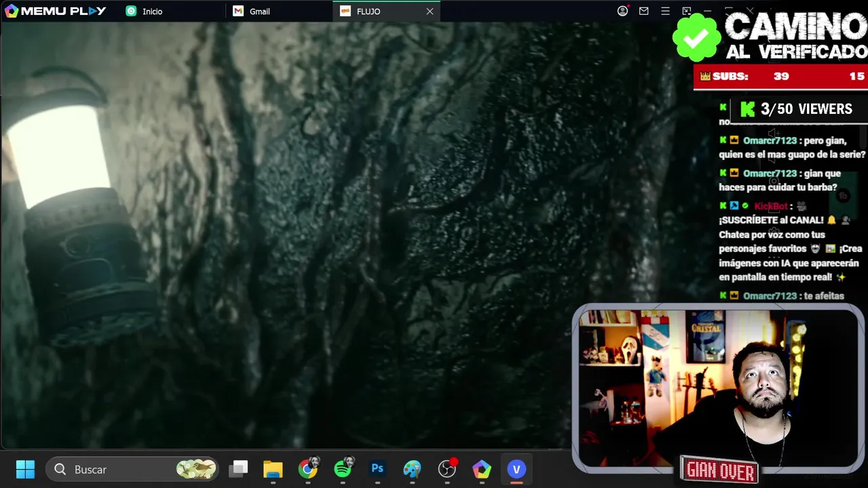Click the SUBS counter bar
Image resolution: width=868 pixels, height=488 pixels.
781,77
